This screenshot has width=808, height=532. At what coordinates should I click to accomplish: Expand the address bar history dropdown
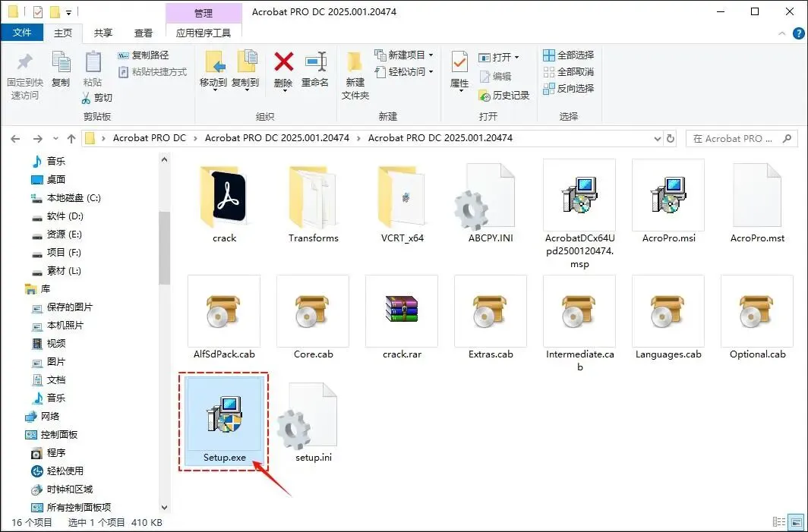tap(657, 139)
